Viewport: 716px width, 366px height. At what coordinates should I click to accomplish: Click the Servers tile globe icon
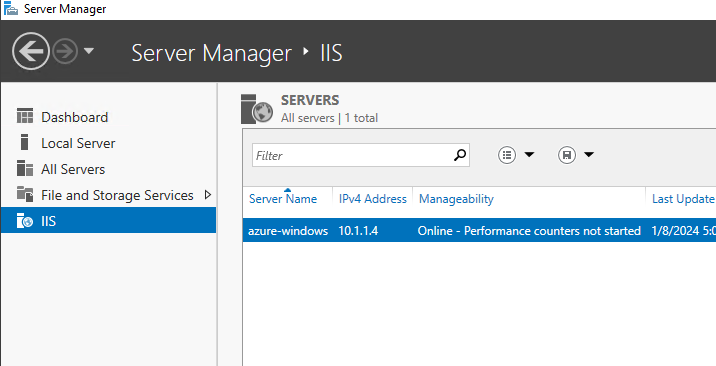pyautogui.click(x=257, y=109)
